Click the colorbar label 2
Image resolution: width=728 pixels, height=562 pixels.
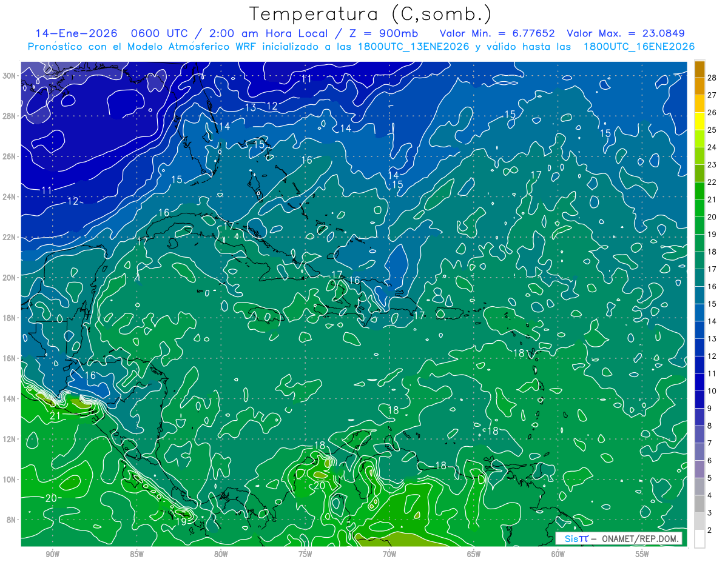point(710,530)
